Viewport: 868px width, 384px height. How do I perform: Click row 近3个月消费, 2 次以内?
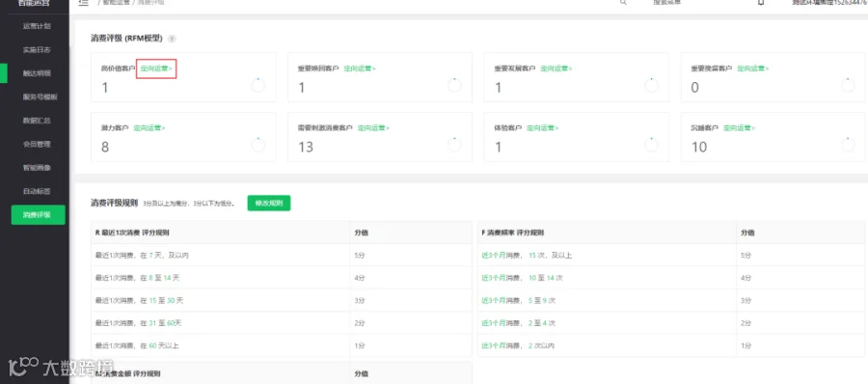click(671, 345)
